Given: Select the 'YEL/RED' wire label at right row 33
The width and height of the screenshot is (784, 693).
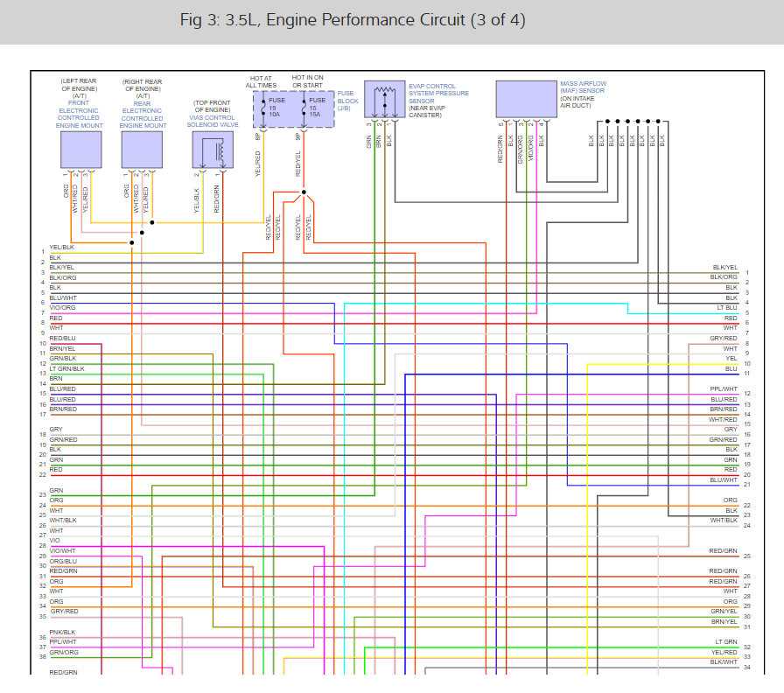Looking at the screenshot, I should [x=724, y=652].
